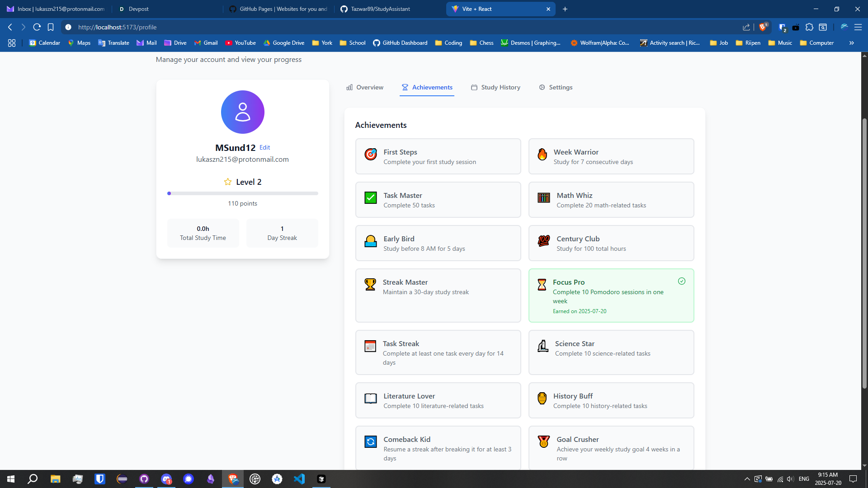Screen dimensions: 868x488
Task: Show hidden system tray icons
Action: coord(747,479)
